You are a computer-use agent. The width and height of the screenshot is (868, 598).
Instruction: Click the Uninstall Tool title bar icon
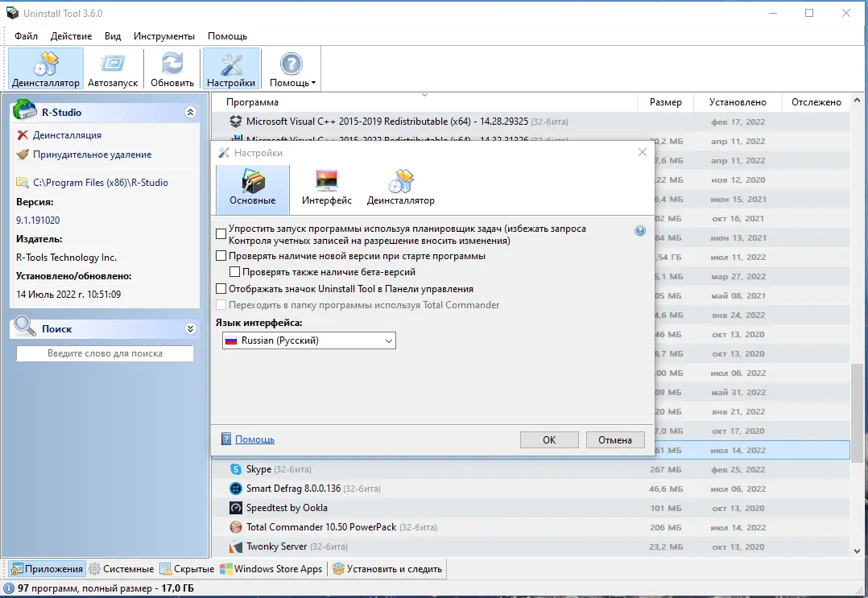(x=12, y=13)
